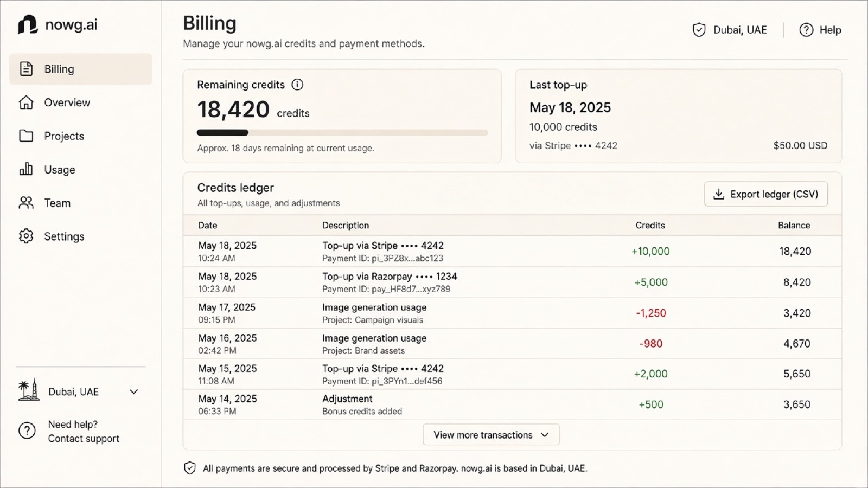The image size is (868, 488).
Task: Open the Dubai, UAE region selector in sidebar
Action: [79, 391]
